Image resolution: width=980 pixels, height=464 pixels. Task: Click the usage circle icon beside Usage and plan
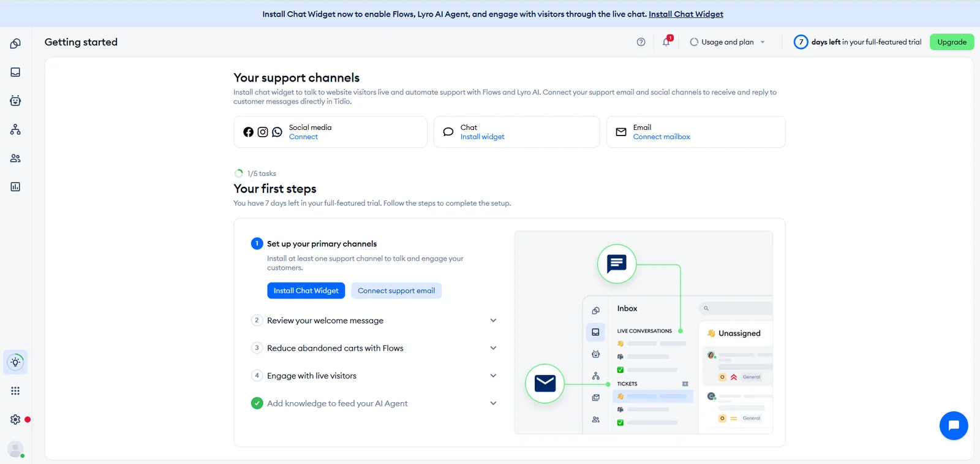(x=694, y=42)
